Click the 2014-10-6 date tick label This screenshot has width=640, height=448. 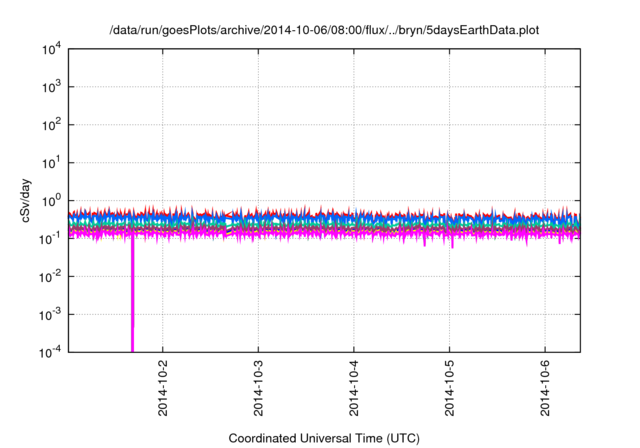[545, 388]
